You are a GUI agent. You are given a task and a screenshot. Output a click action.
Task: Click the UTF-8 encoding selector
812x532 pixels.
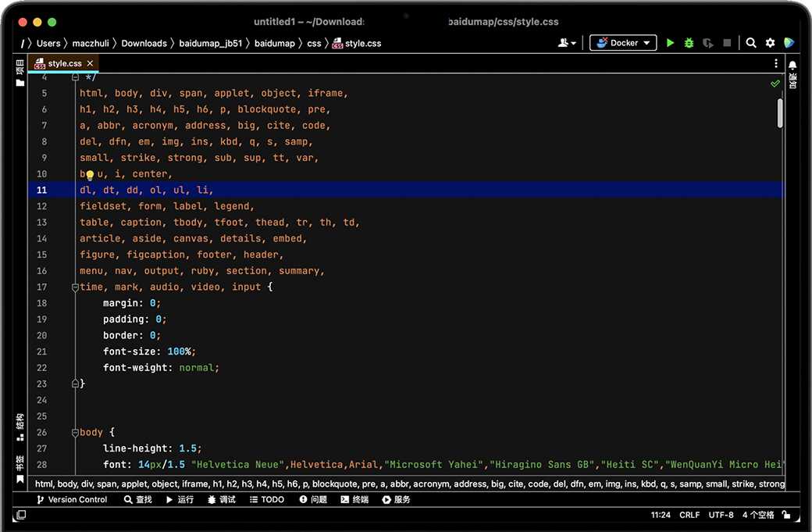[721, 516]
